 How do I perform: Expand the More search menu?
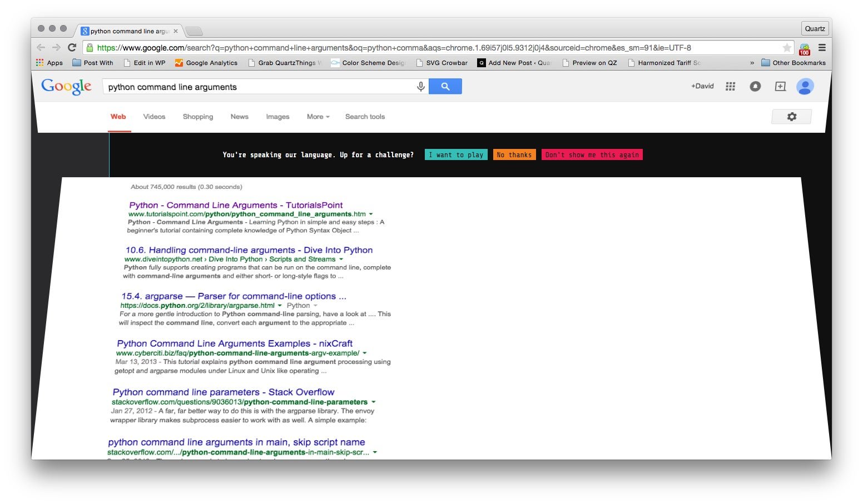click(318, 117)
